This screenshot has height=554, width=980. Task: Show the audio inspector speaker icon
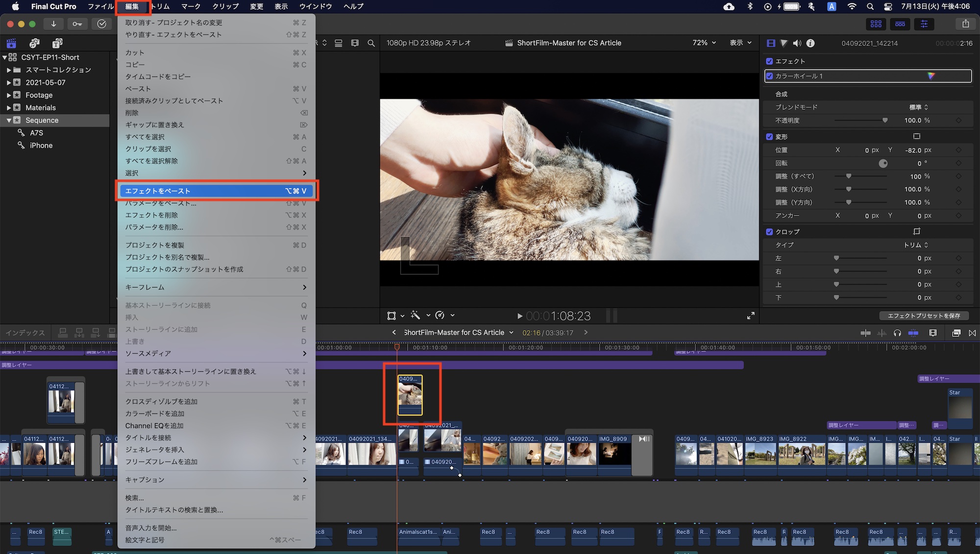[797, 43]
